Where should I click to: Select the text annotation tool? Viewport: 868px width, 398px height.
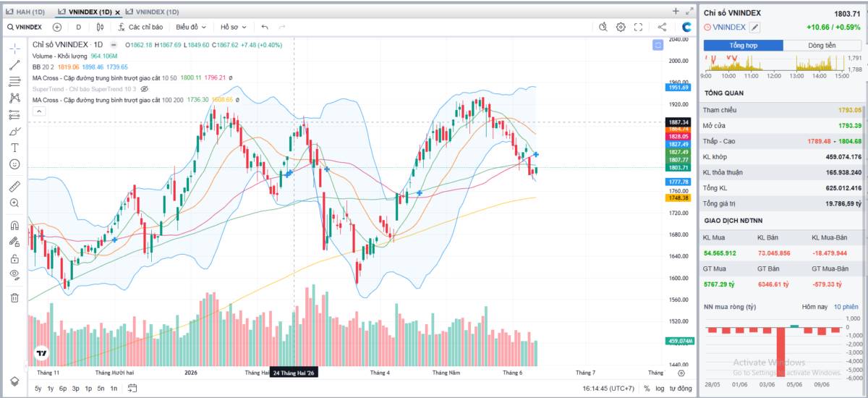(14, 148)
